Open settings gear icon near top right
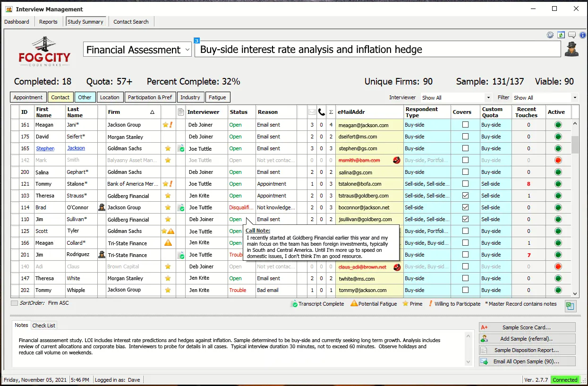This screenshot has height=386, width=588. 550,35
